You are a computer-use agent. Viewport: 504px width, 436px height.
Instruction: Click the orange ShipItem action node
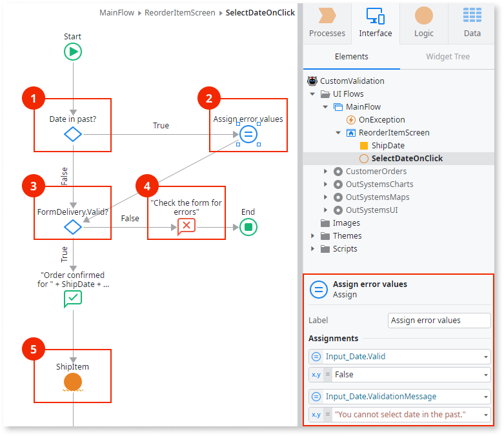click(x=73, y=382)
